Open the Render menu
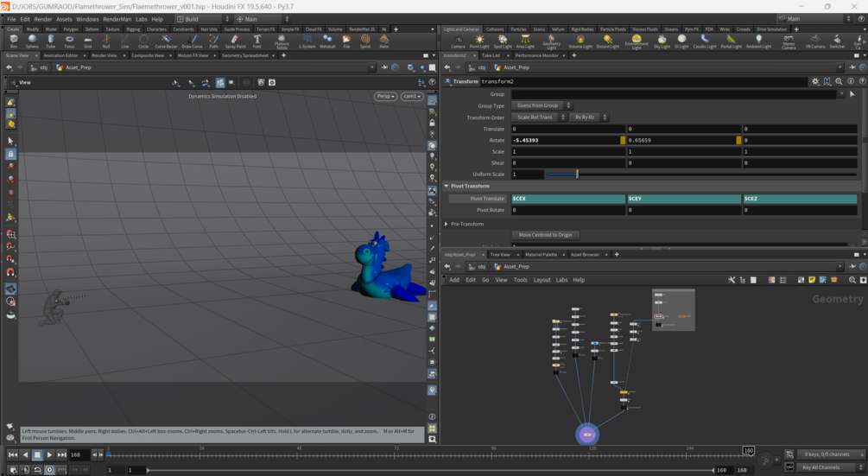Viewport: 868px width, 476px height. (42, 19)
